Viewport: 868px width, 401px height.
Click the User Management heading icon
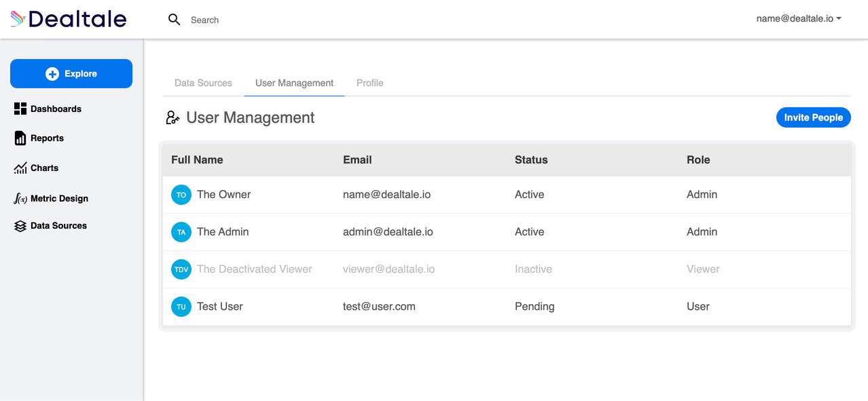click(173, 118)
